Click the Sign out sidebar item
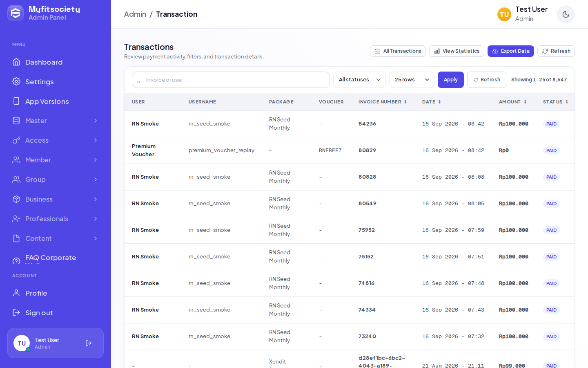This screenshot has height=368, width=588. click(56, 313)
